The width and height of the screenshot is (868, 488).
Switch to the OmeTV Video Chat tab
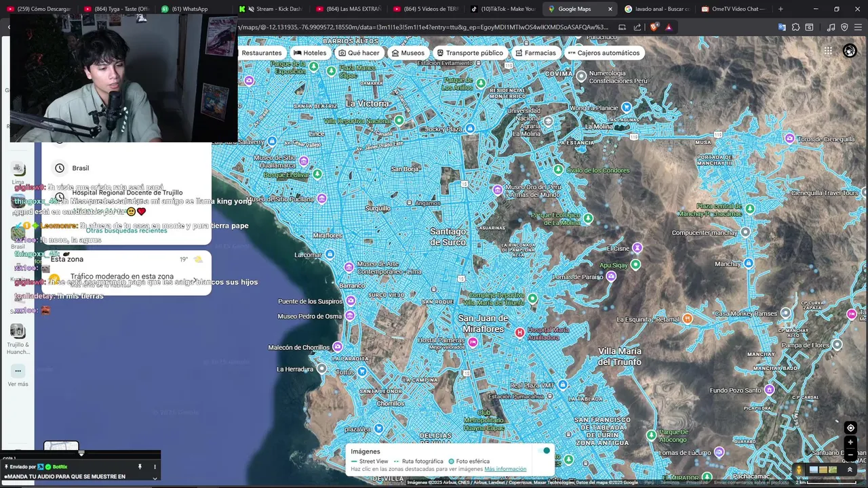click(734, 9)
